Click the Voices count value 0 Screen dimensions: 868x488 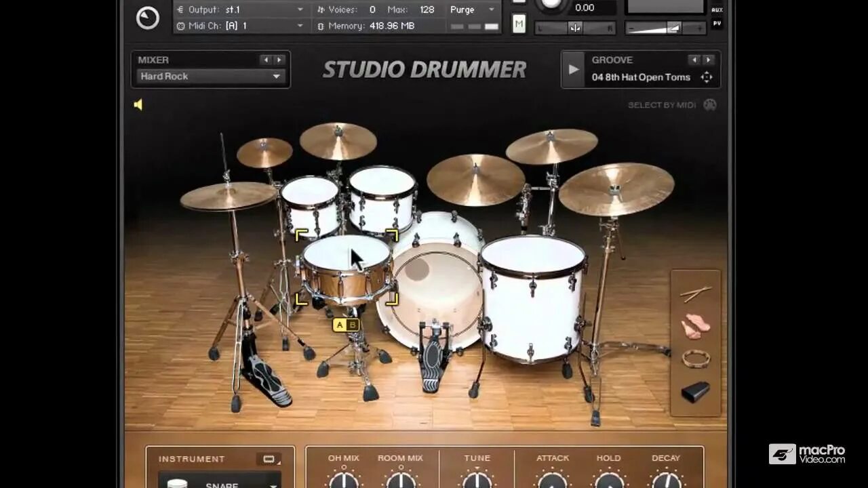tap(372, 9)
